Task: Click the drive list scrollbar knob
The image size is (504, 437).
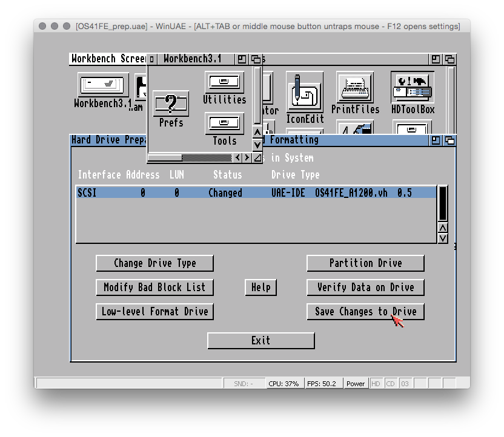Action: pyautogui.click(x=443, y=203)
